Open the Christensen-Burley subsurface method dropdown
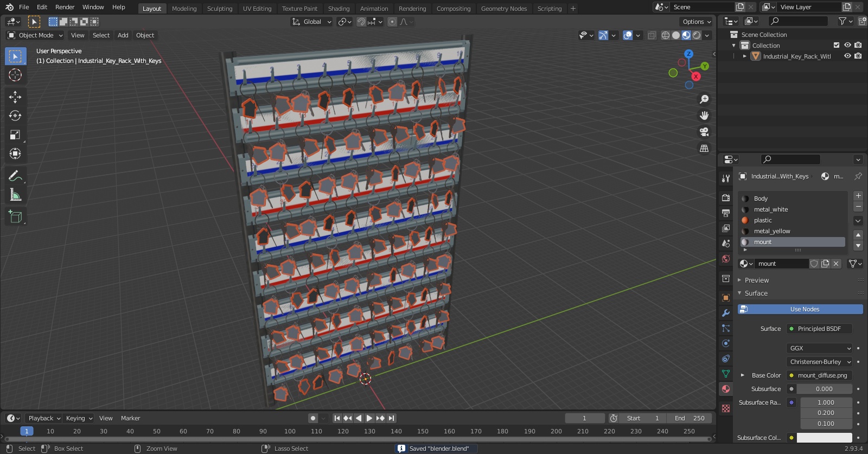 click(x=820, y=362)
